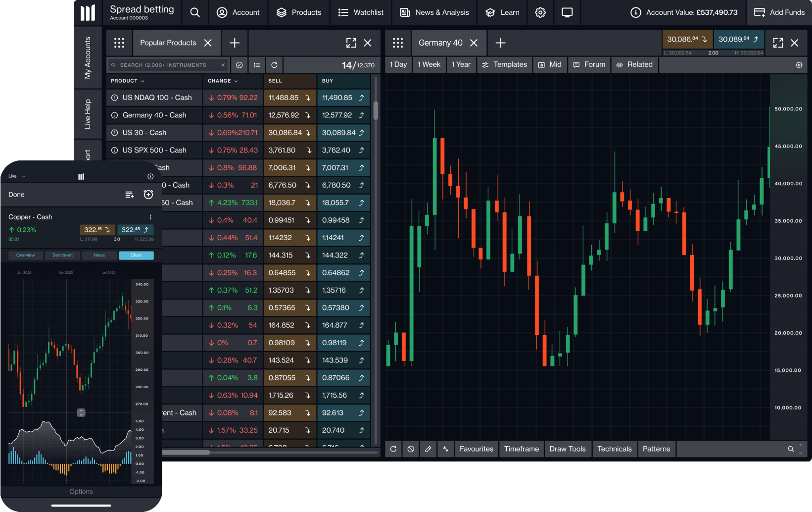
Task: Open the News & Analysis menu
Action: 434,12
